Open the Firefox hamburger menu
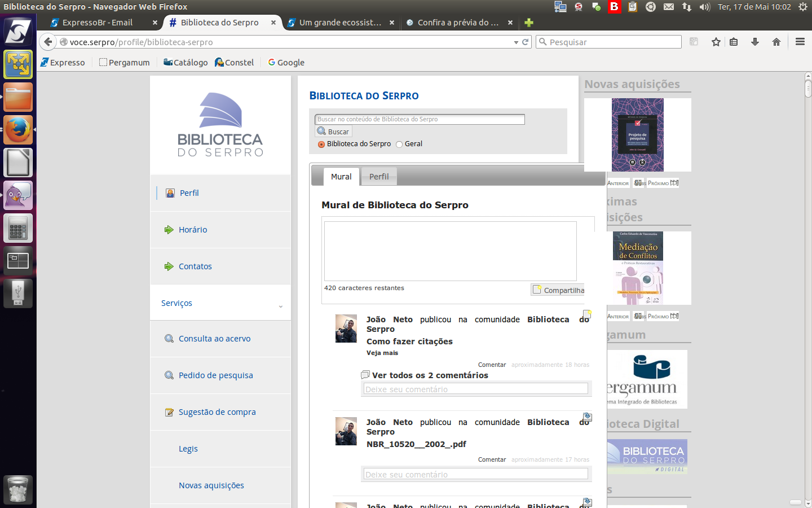The image size is (812, 508). click(x=800, y=42)
